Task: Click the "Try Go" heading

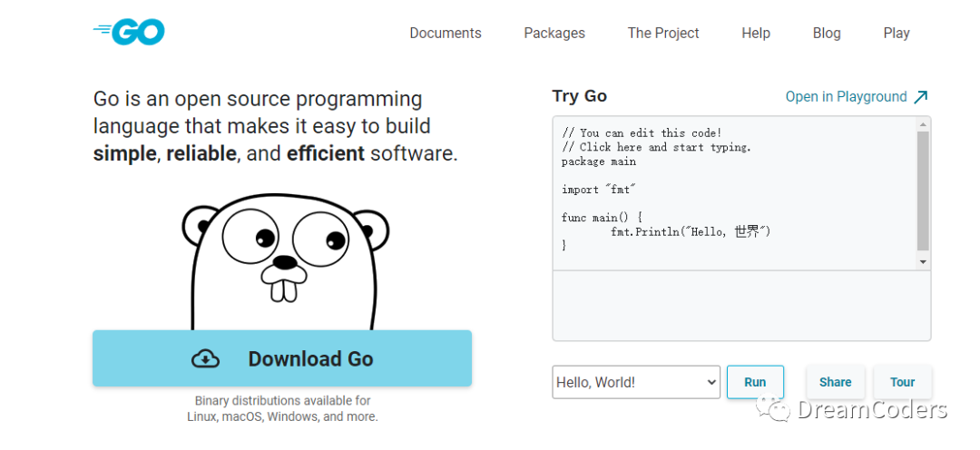Action: (579, 96)
